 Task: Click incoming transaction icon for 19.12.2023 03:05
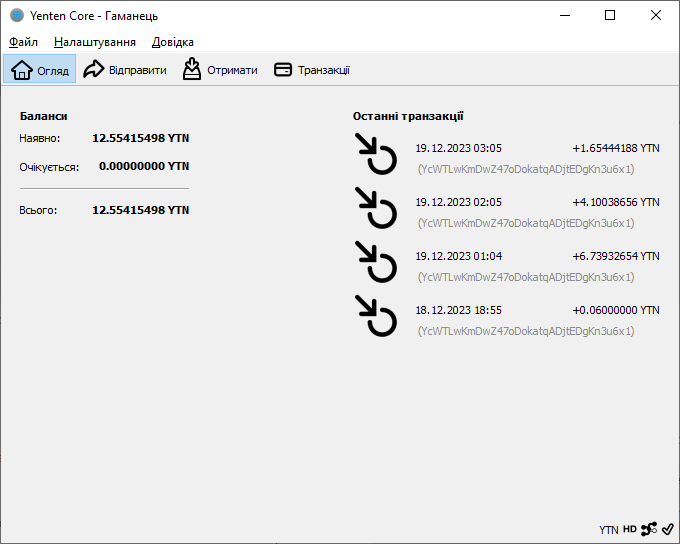[x=376, y=154]
